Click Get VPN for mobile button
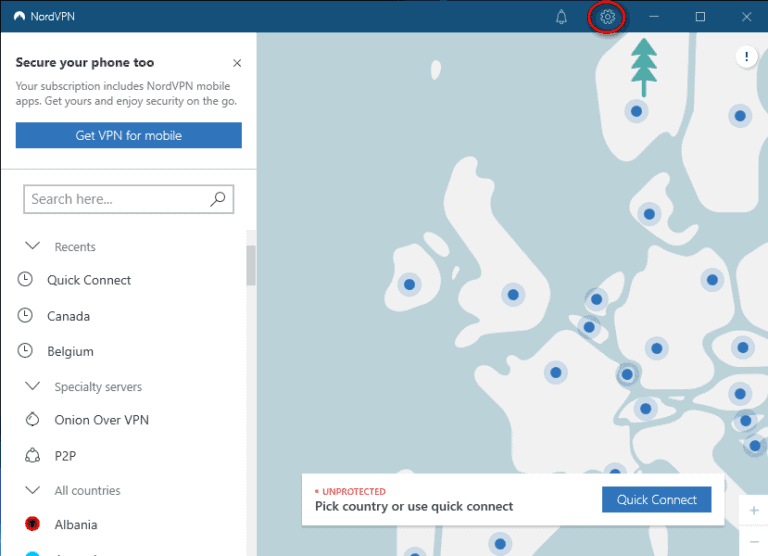The width and height of the screenshot is (768, 556). pos(128,135)
